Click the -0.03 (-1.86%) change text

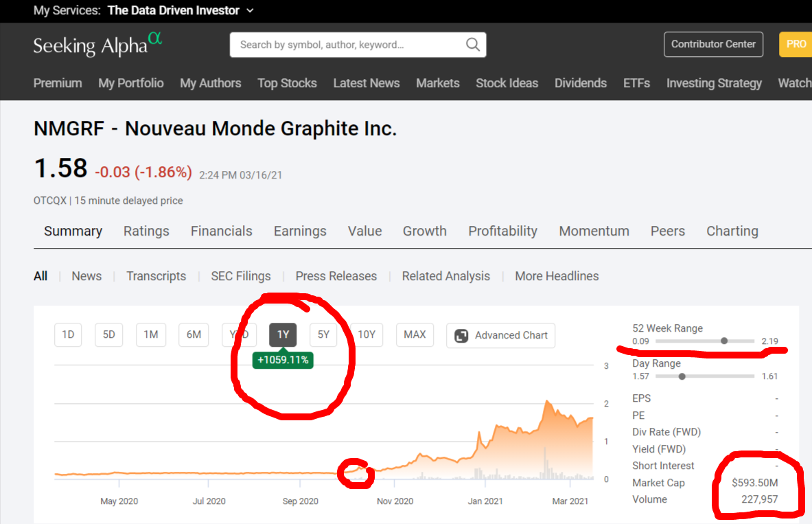pyautogui.click(x=143, y=172)
